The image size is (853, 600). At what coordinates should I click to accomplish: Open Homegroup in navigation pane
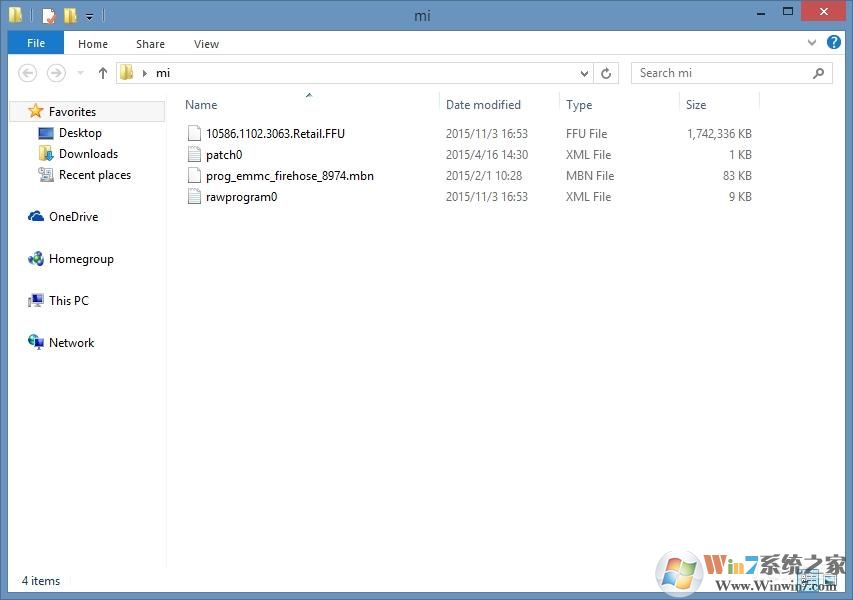click(x=81, y=259)
